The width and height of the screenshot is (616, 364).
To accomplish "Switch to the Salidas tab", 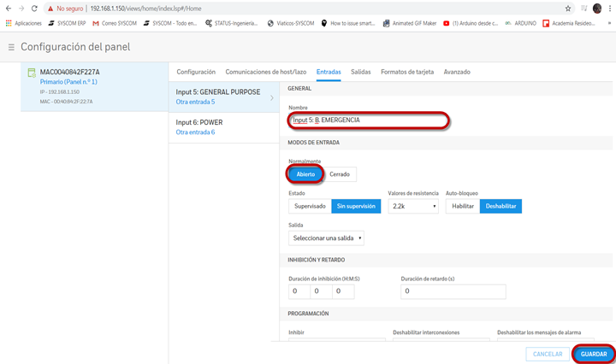I will point(361,72).
